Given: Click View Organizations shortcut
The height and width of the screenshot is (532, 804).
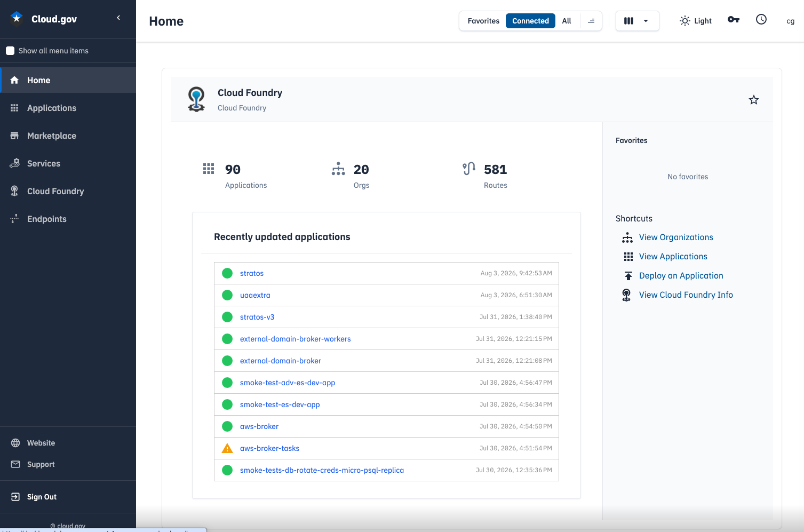Looking at the screenshot, I should coord(676,237).
